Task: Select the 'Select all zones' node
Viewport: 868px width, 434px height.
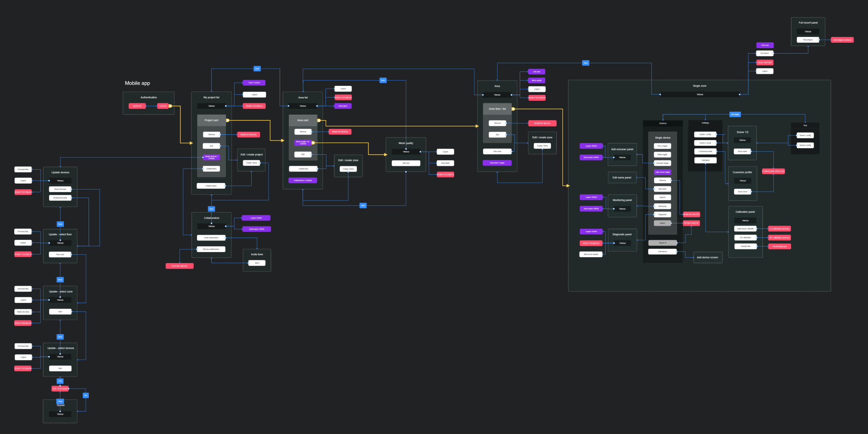Action: (x=23, y=312)
